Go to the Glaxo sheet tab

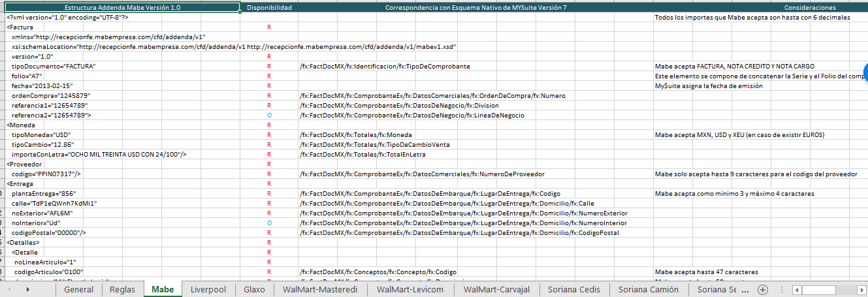click(253, 289)
